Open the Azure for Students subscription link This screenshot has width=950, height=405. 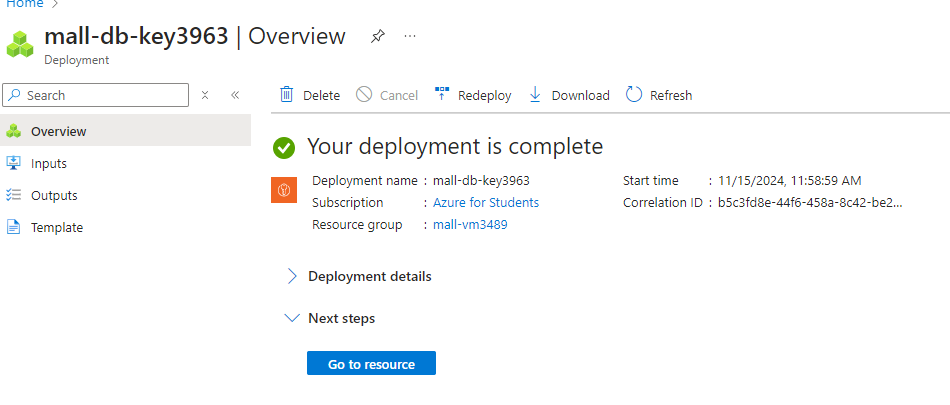(486, 202)
